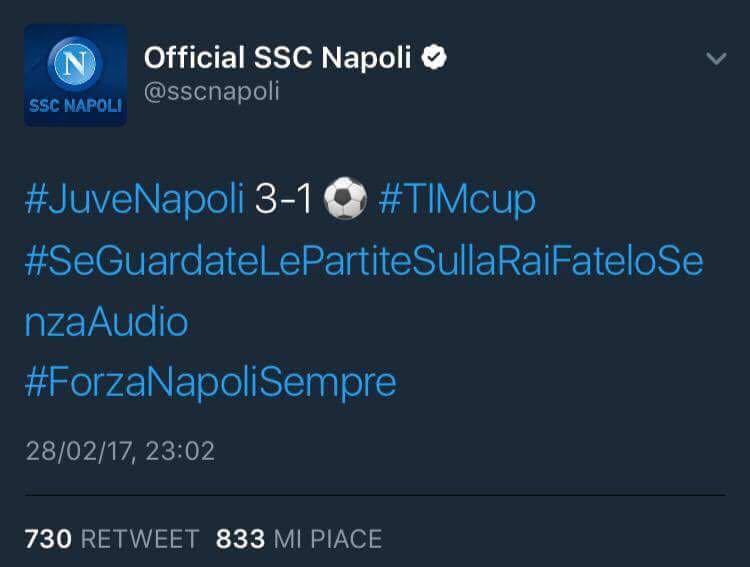Viewport: 750px width, 567px height.
Task: Click the @sscnapoli handle
Action: point(212,92)
